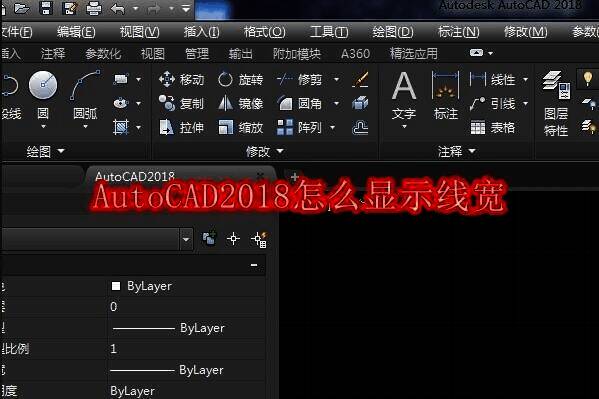Click the 表格 table tool

(493, 127)
